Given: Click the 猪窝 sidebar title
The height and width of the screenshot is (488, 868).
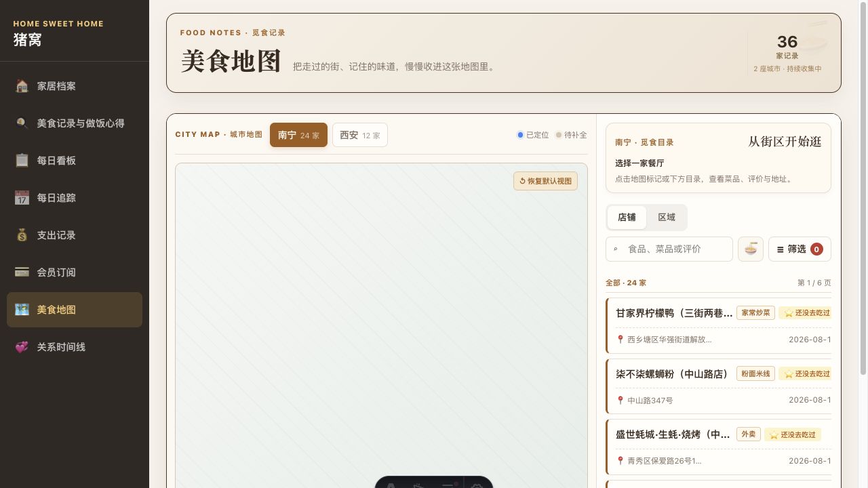Looking at the screenshot, I should (x=28, y=40).
